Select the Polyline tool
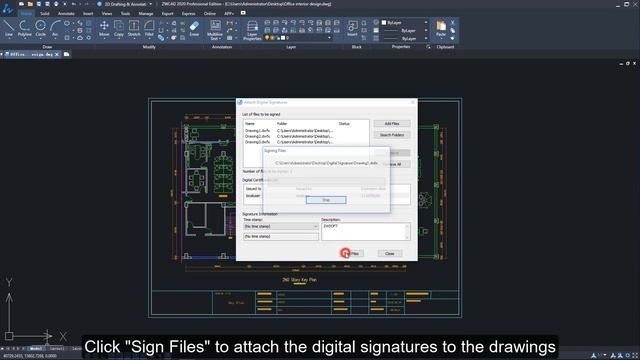Screen dimensions: 640x360 [24, 29]
